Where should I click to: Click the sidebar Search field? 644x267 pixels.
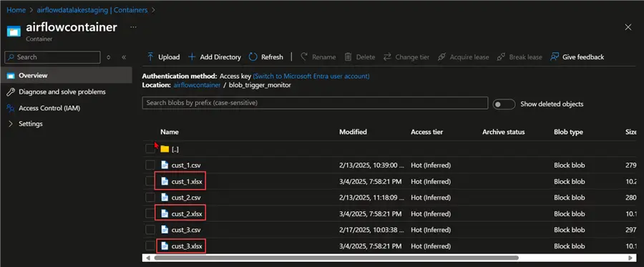click(x=52, y=57)
